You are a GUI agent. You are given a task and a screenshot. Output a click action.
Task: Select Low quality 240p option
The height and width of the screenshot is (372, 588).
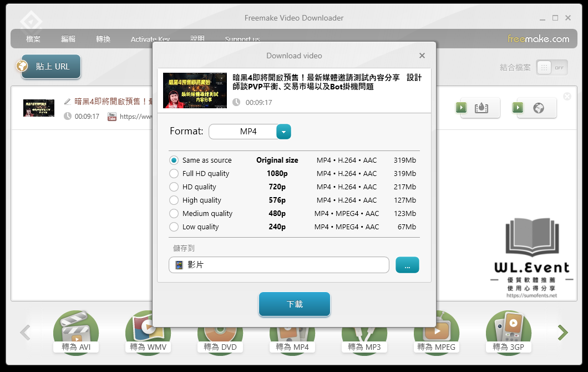(x=174, y=227)
